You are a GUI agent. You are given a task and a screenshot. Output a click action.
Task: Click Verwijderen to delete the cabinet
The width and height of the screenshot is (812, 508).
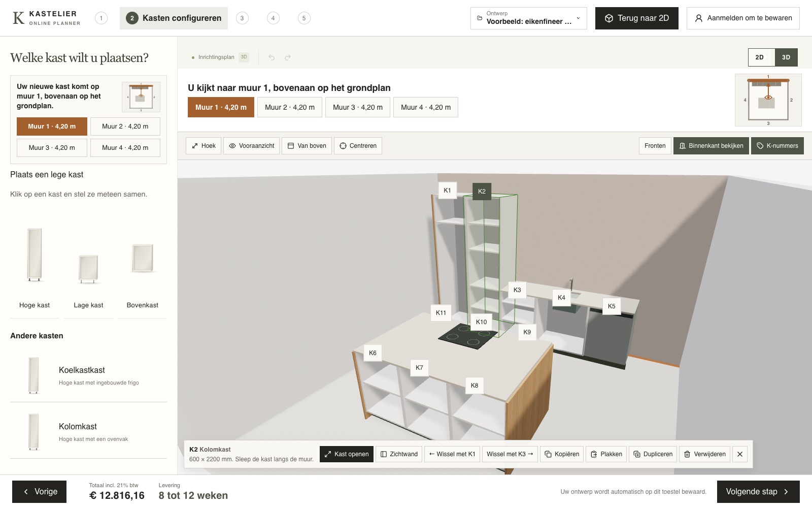(x=704, y=454)
